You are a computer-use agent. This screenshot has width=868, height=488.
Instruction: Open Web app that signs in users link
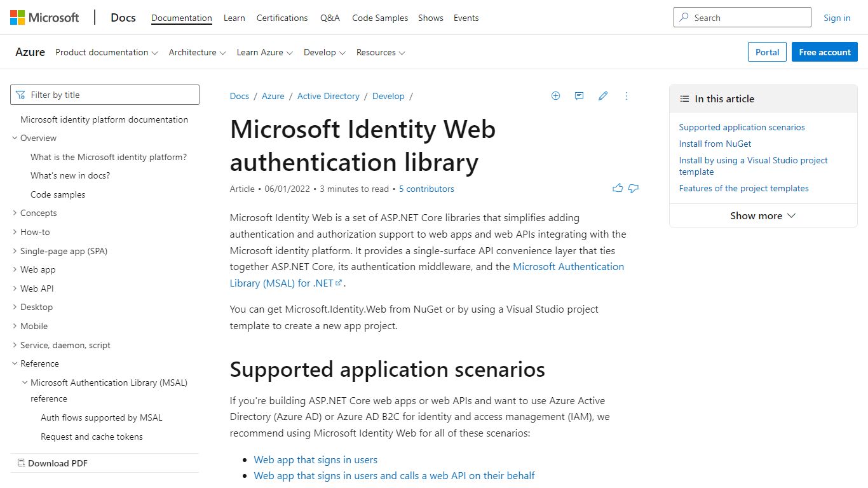[x=316, y=459]
